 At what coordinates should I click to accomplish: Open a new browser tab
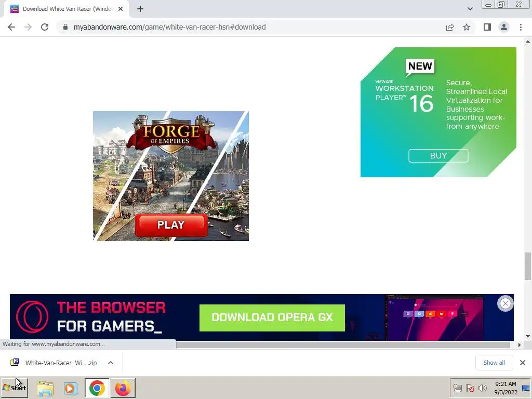pos(140,9)
